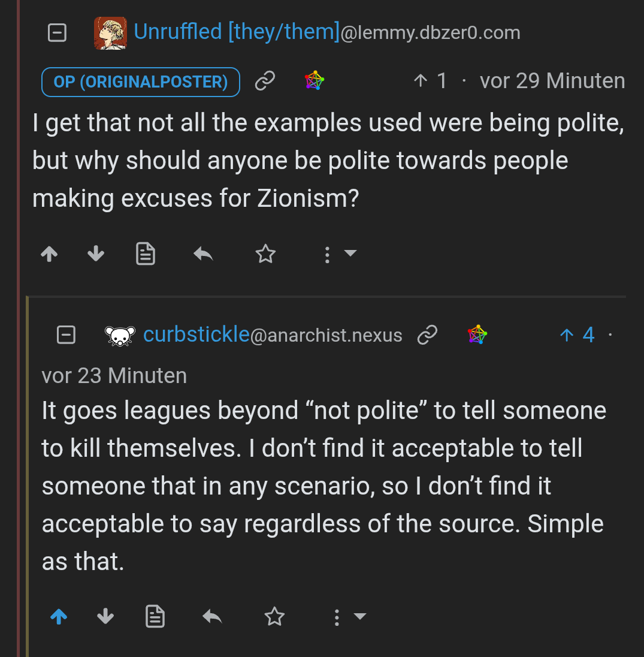Collapse curbstickle's reply comment
644x657 pixels.
pos(66,334)
